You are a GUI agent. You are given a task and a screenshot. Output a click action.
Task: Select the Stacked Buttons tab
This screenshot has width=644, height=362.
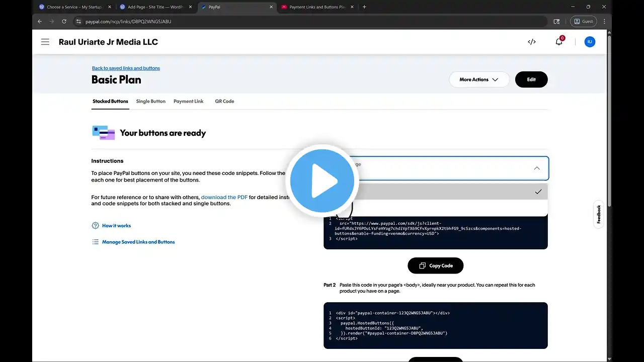[110, 102]
